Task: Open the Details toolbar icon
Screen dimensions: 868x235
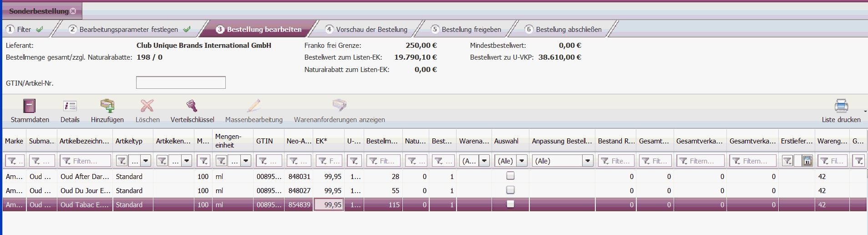Action: click(70, 106)
